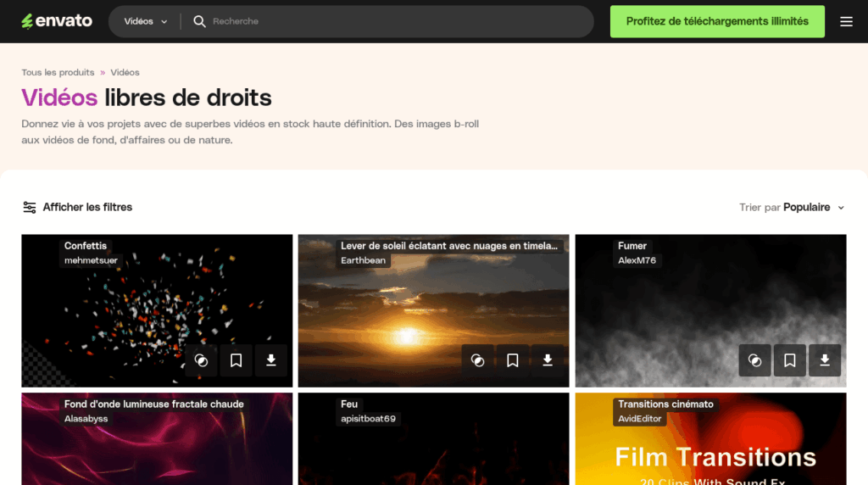Go to Tous les produits breadcrumb
Viewport: 868px width, 485px height.
[58, 73]
